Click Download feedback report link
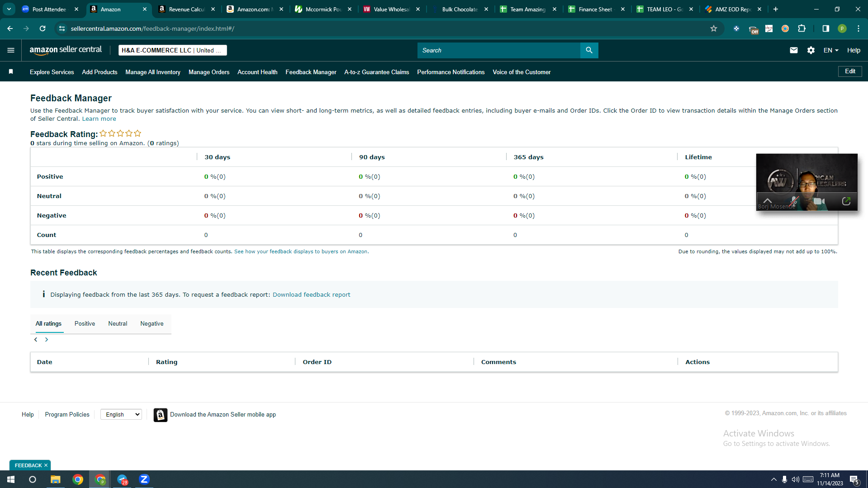This screenshot has height=488, width=868. (311, 295)
